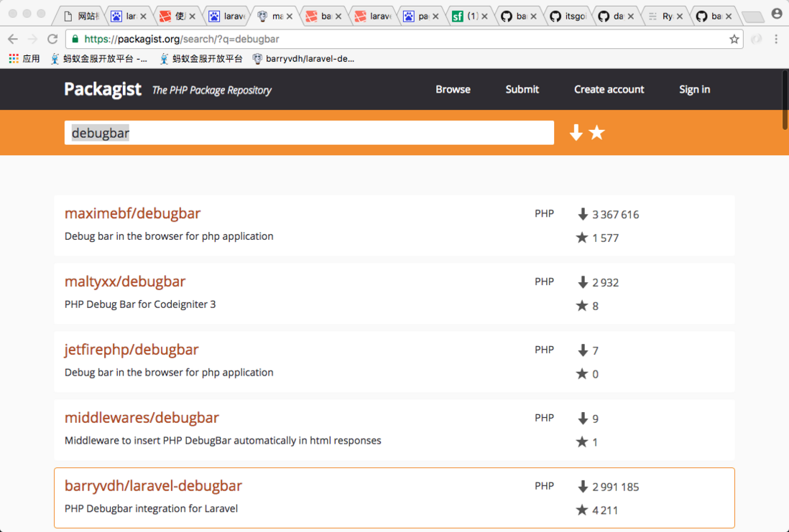Click download arrow icon for middlewares/debugbar
This screenshot has height=532, width=789.
[583, 419]
